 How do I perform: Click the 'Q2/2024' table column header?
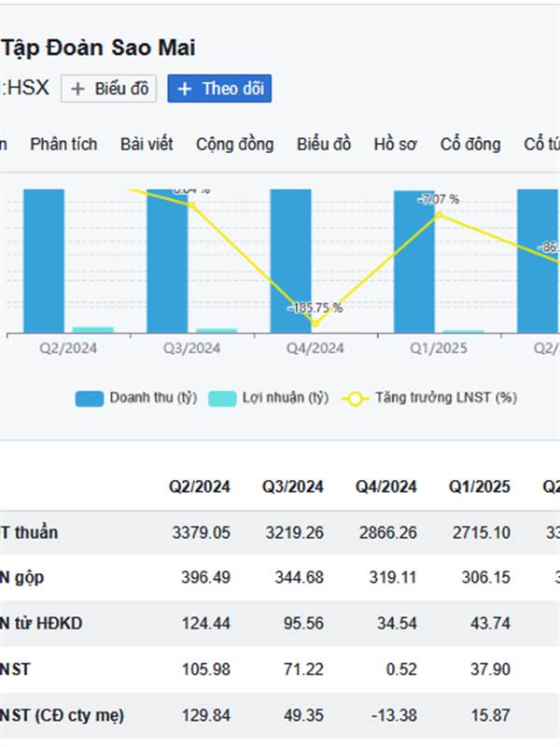[x=200, y=486]
